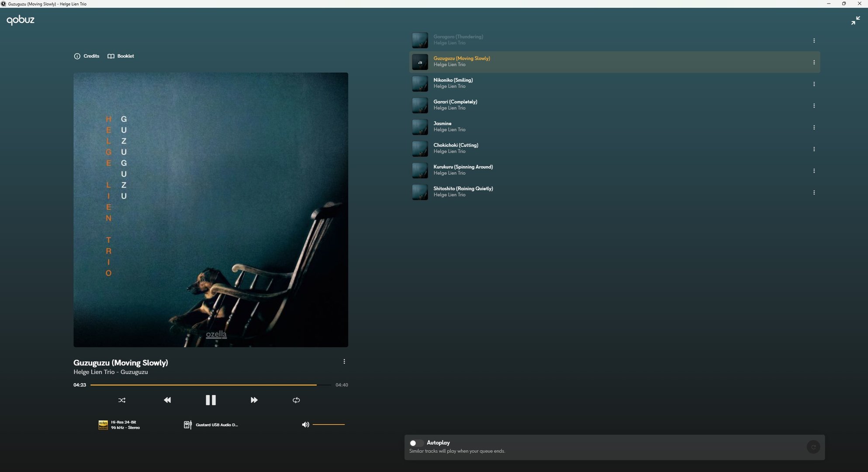
Task: Enable the Autoplay switch
Action: (415, 443)
